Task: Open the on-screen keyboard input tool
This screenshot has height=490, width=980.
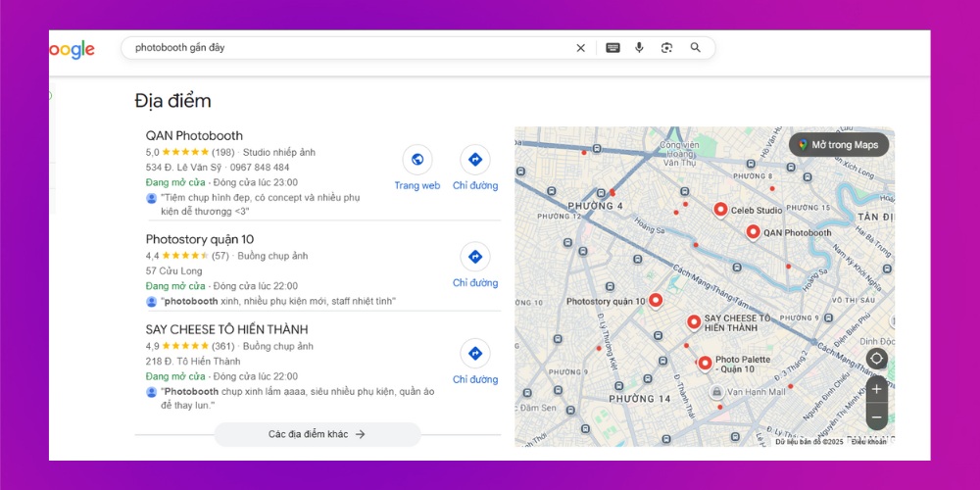Action: [x=612, y=48]
